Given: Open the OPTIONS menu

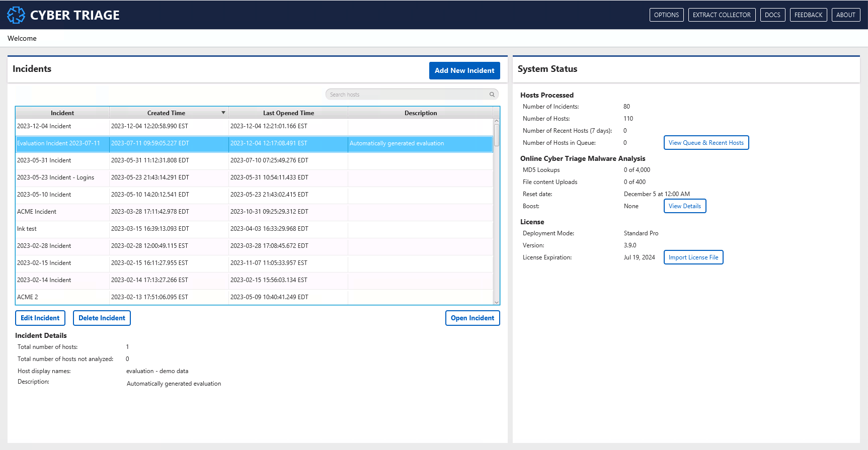Looking at the screenshot, I should tap(666, 15).
